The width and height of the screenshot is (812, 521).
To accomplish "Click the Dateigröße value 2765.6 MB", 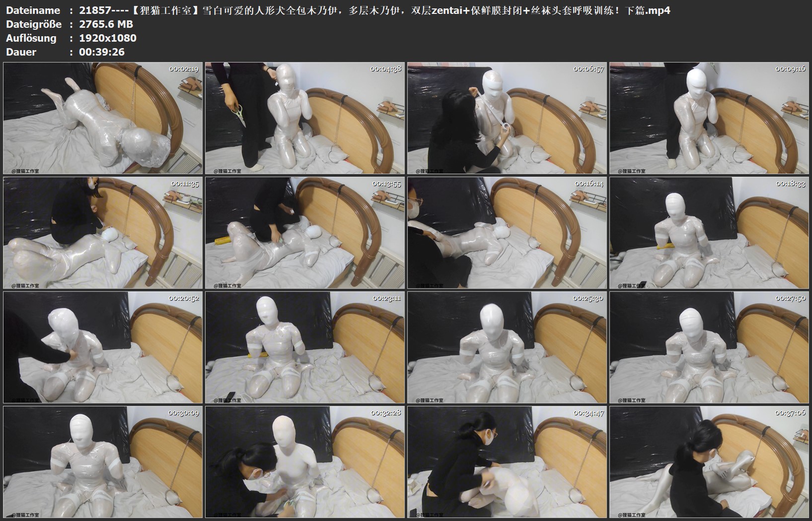I will tap(106, 24).
